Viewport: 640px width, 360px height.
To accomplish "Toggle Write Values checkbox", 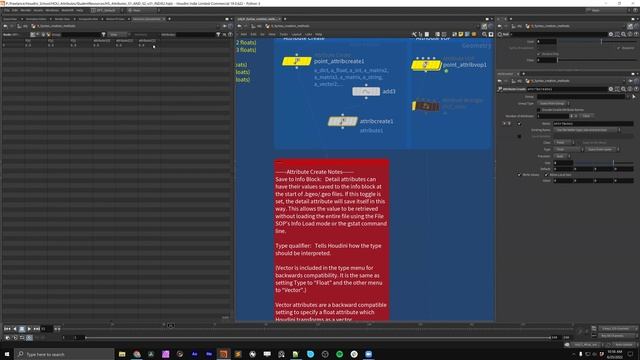I will point(519,175).
